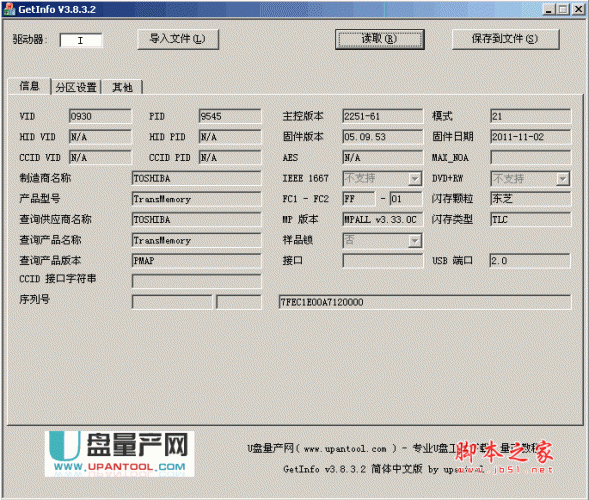589x500 pixels.
Task: Click the FC1 field showing FF
Action: (359, 199)
